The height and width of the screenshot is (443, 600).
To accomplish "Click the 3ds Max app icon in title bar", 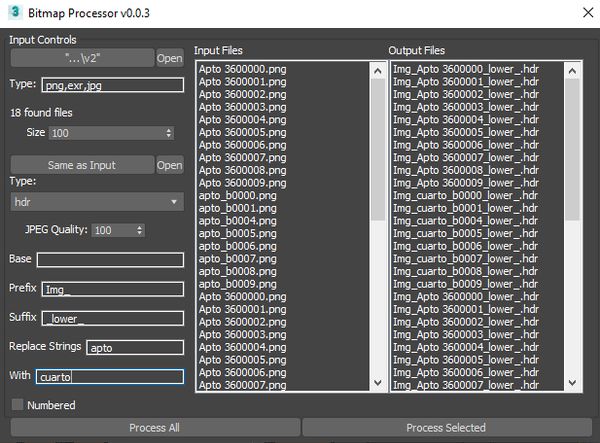I will tap(15, 12).
